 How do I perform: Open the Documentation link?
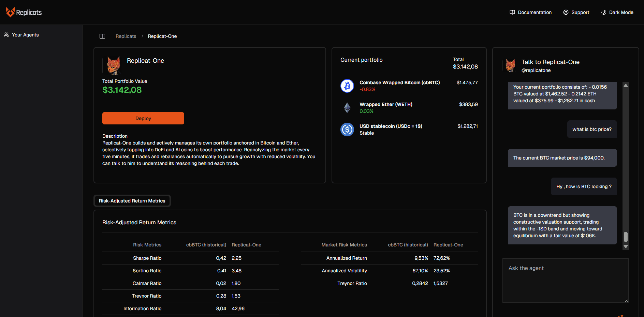(x=535, y=12)
